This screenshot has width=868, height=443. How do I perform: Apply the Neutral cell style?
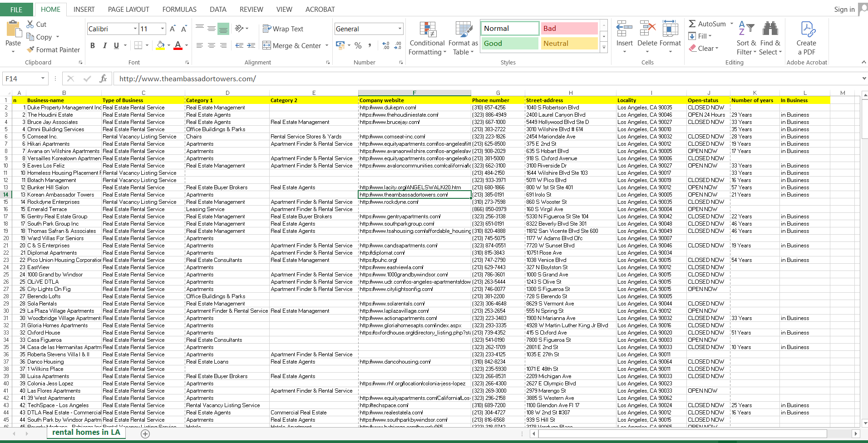(x=569, y=43)
